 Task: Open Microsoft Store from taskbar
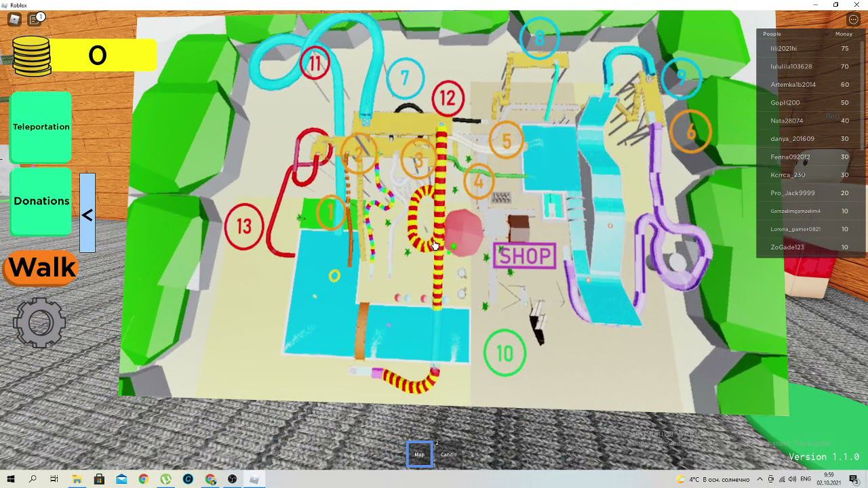[x=99, y=479]
